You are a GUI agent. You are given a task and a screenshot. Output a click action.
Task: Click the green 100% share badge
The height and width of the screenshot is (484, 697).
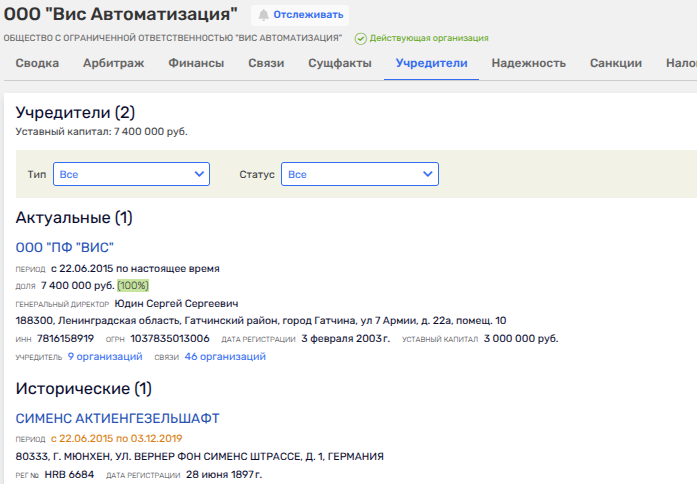coord(133,285)
